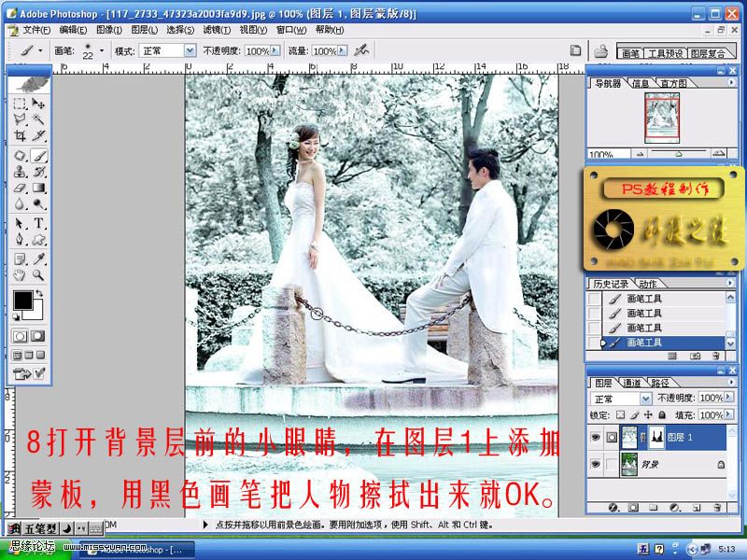Toggle visibility of the 背景 layer
Image resolution: width=747 pixels, height=560 pixels.
pos(595,464)
